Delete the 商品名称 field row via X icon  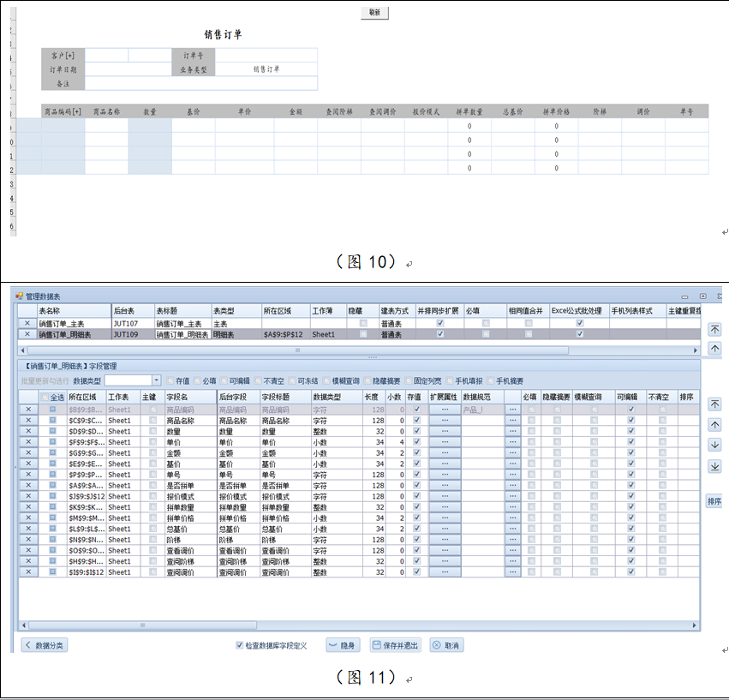(x=27, y=420)
